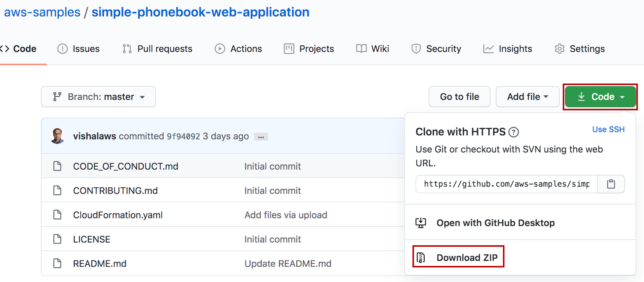Click the Projects board icon
Viewport: 644px width, 282px height.
click(289, 49)
